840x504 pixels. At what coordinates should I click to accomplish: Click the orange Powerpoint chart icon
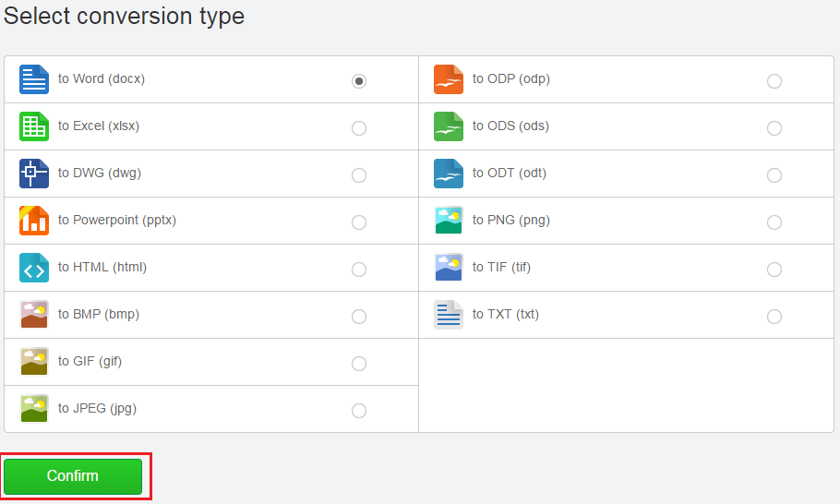(x=34, y=221)
